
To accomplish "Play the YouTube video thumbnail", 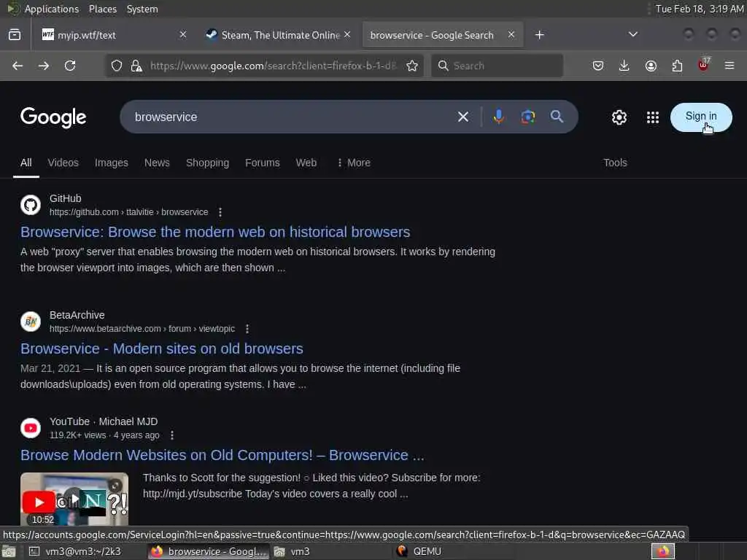I will (x=74, y=499).
